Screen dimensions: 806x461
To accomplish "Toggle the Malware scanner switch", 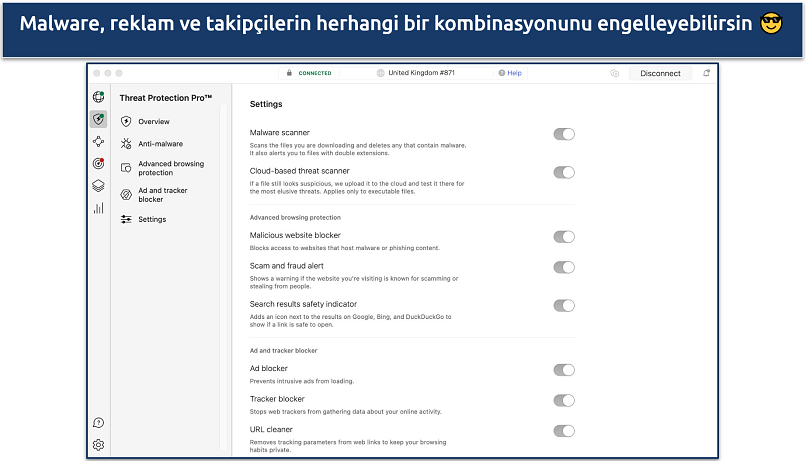I will click(564, 134).
